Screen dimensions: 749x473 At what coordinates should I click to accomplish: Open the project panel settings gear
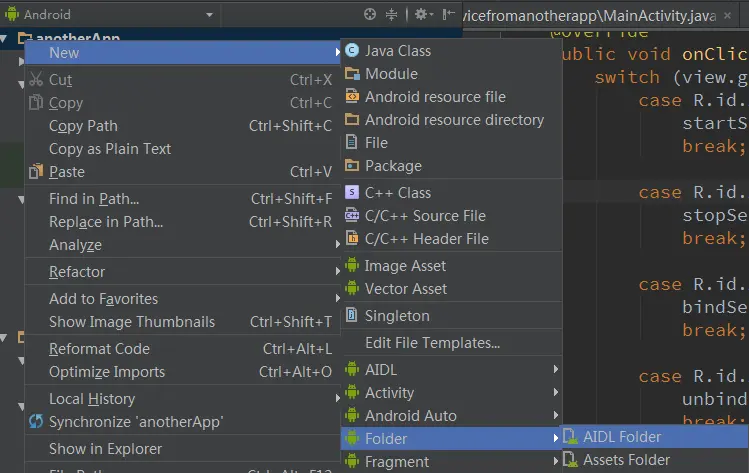(422, 15)
